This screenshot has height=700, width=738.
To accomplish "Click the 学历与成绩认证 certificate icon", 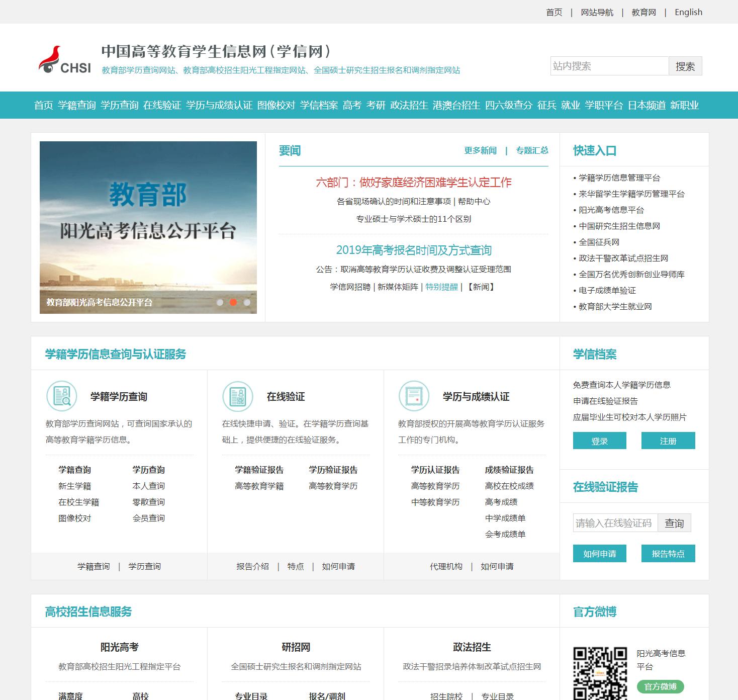I will (413, 396).
